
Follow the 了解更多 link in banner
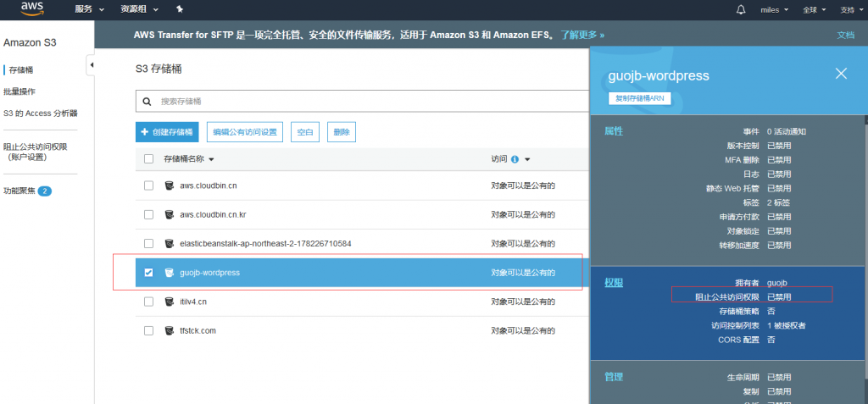(x=582, y=35)
